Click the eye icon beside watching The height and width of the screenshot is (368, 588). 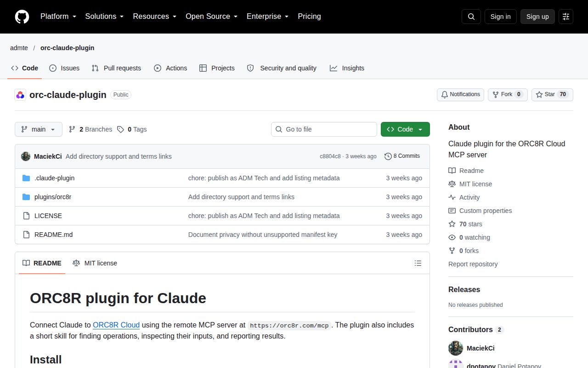[452, 237]
